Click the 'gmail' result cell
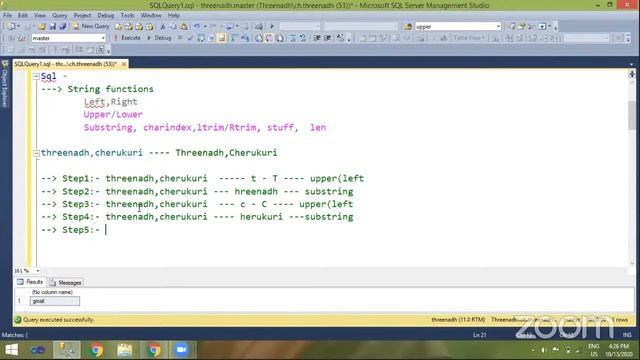The image size is (640, 360). pyautogui.click(x=55, y=301)
